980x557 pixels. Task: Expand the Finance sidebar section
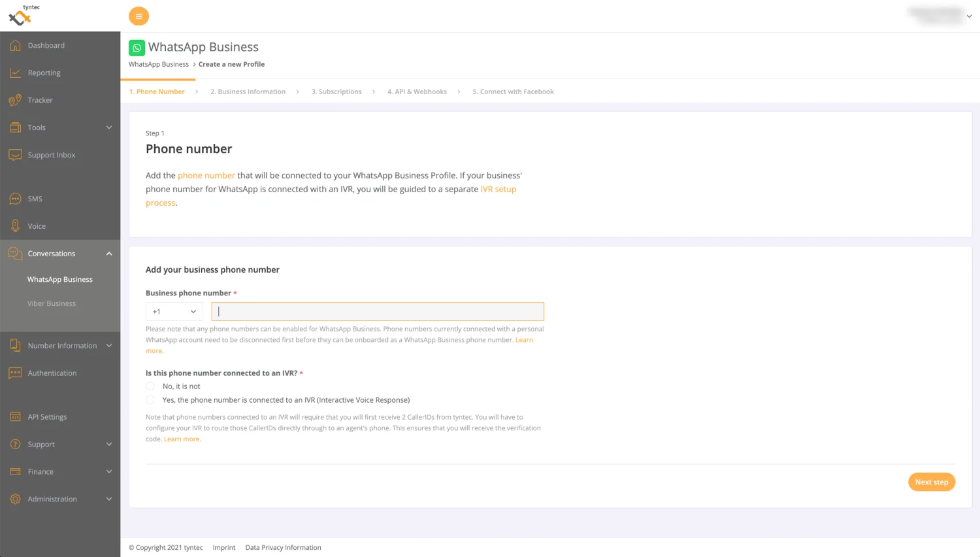click(109, 472)
